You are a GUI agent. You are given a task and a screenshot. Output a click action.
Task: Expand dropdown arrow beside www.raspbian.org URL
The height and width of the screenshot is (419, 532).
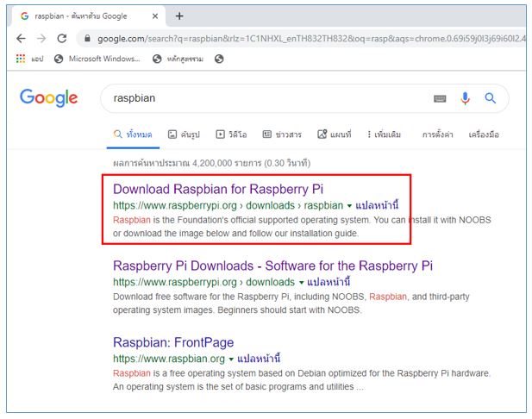(x=231, y=360)
